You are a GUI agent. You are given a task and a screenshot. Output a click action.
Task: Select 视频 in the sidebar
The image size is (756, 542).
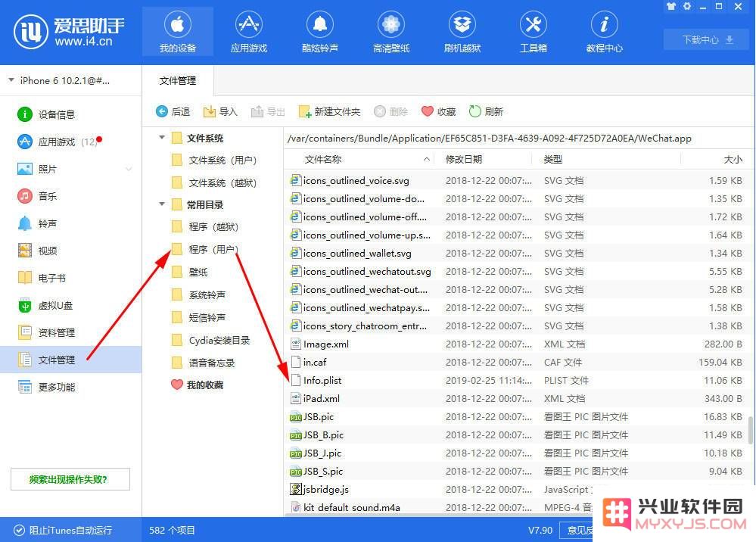point(70,251)
